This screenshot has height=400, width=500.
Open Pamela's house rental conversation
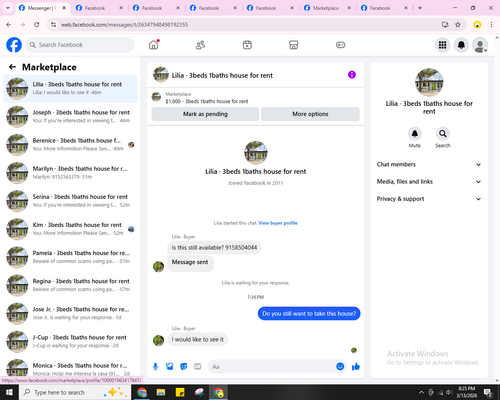70,257
